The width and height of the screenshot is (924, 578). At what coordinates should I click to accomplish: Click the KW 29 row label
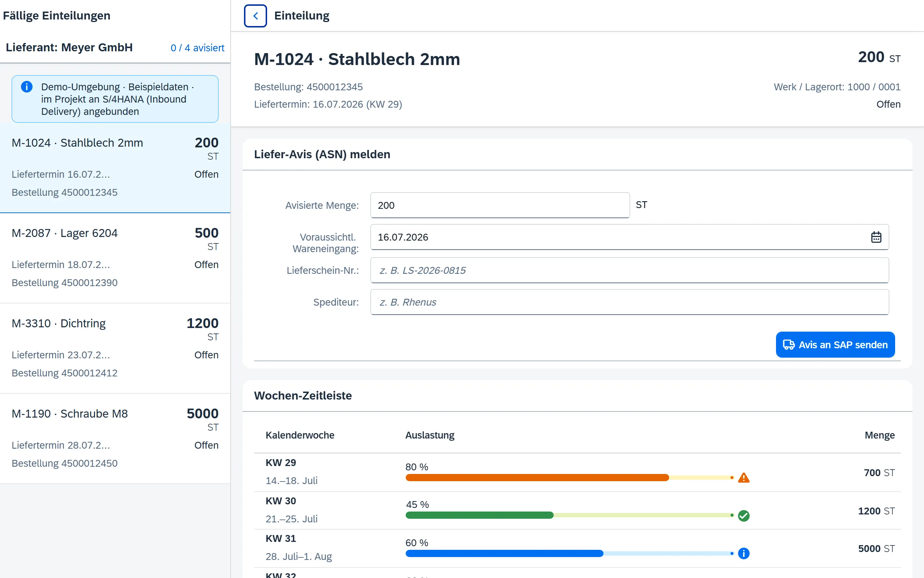coord(281,462)
